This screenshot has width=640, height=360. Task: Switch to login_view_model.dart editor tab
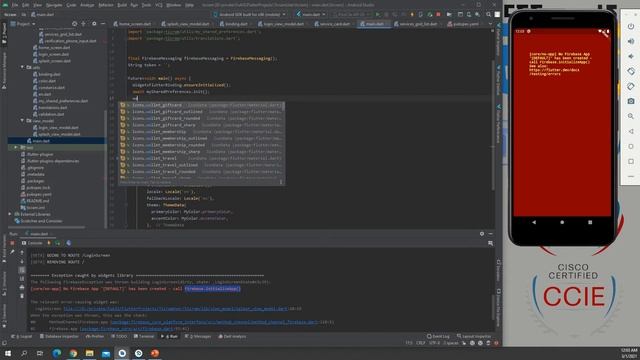pos(281,24)
